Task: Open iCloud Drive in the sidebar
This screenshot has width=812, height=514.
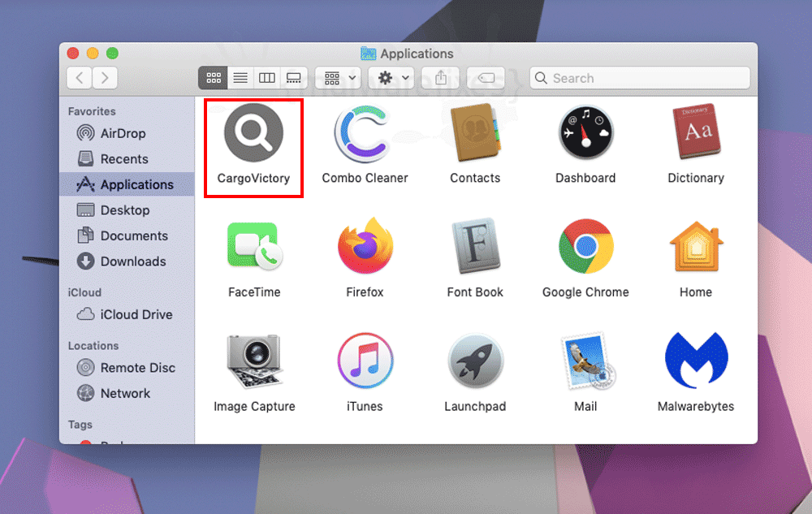Action: pos(127,315)
